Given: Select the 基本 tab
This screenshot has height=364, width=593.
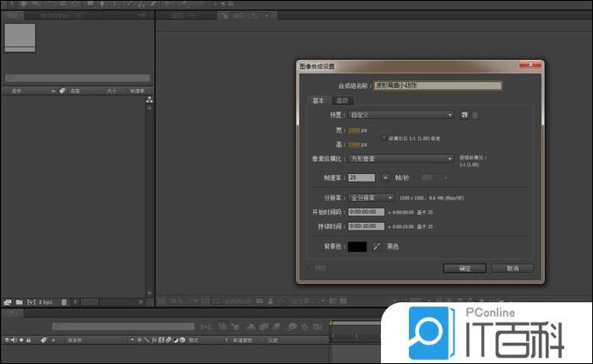Looking at the screenshot, I should click(318, 101).
